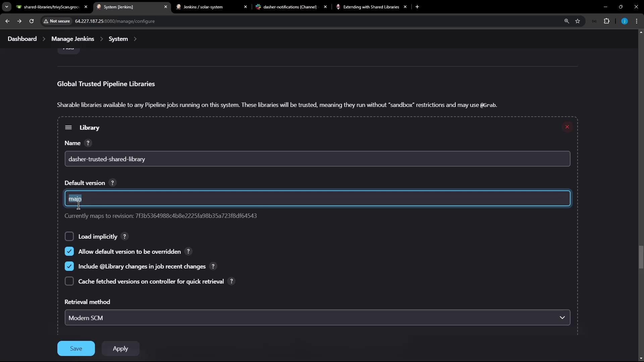Switch to Jenkins / solar-system tab

[203, 7]
